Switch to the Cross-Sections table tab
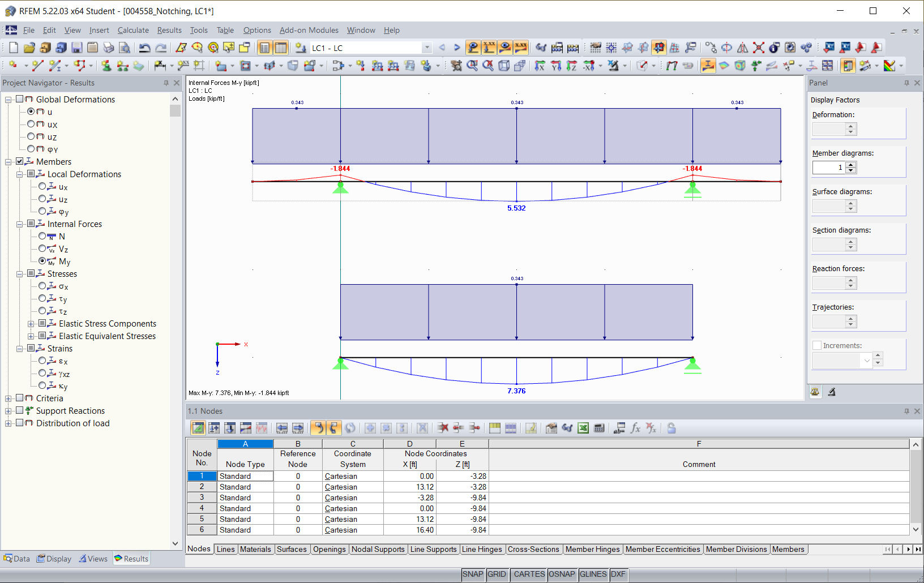Screen dimensions: 924x583 [x=533, y=549]
